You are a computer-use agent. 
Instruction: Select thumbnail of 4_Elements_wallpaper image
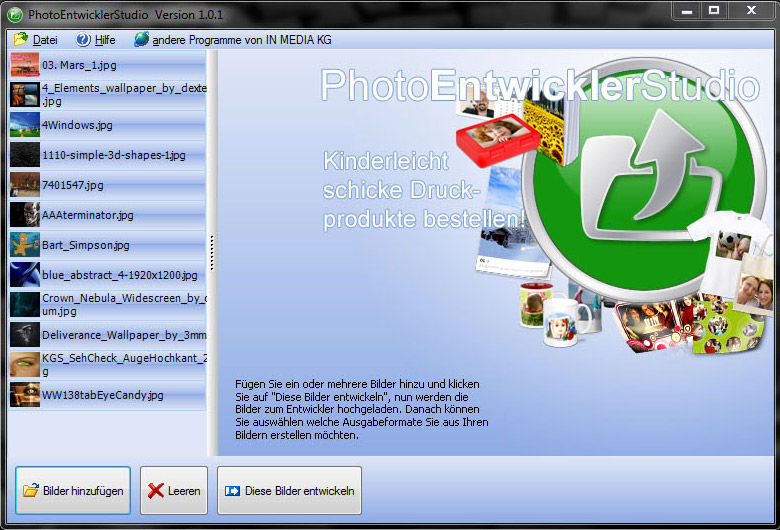pyautogui.click(x=24, y=95)
